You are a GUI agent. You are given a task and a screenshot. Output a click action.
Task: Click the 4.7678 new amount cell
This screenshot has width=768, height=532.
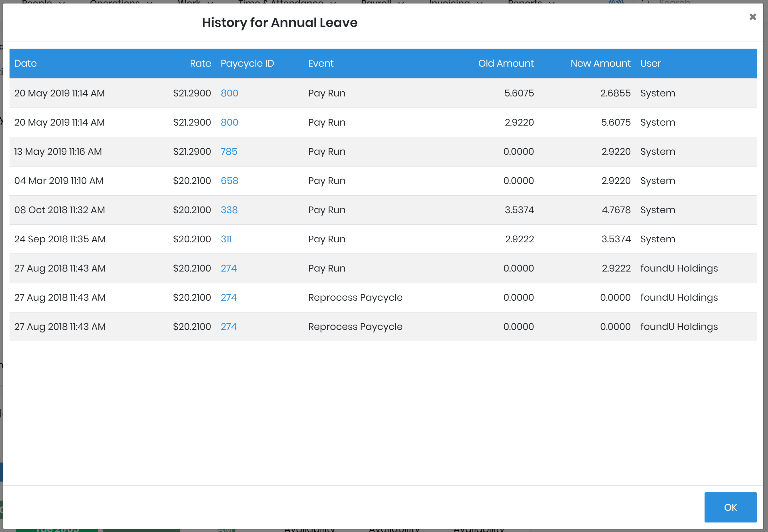coord(616,210)
